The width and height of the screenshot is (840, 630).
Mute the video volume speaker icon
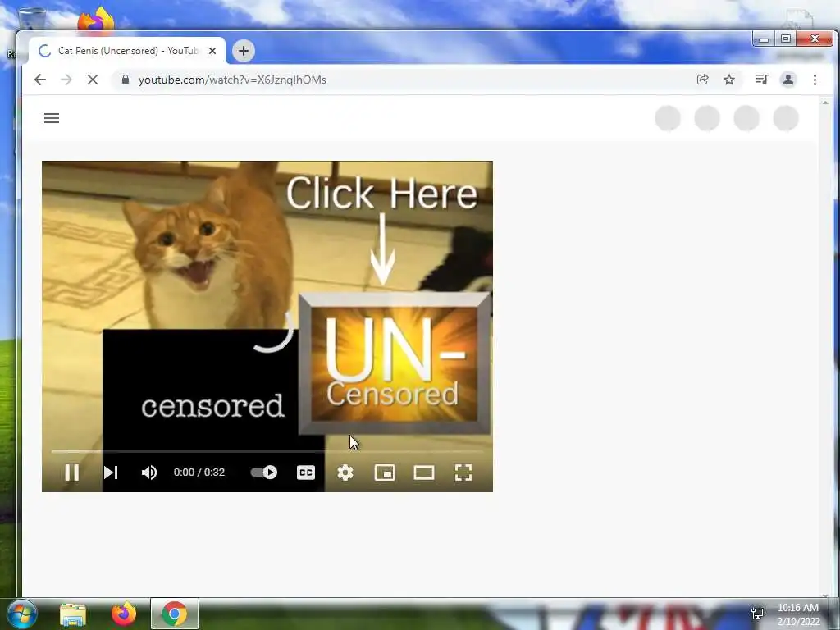tap(149, 472)
